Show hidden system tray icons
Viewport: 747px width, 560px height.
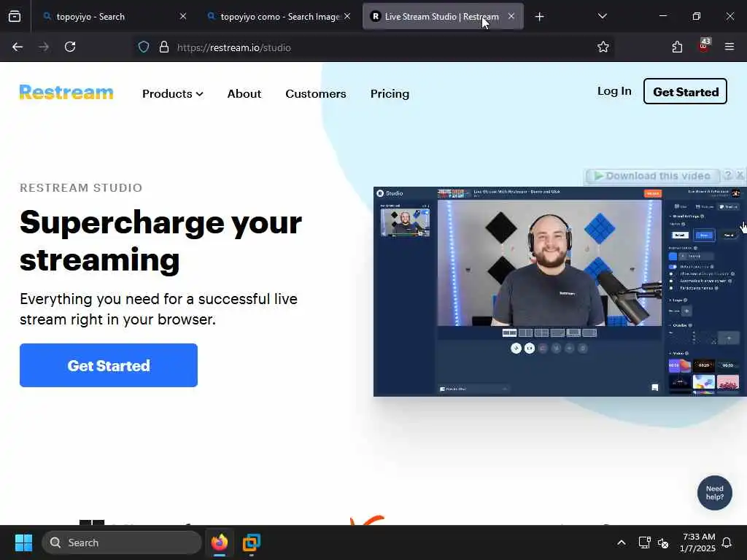[622, 542]
